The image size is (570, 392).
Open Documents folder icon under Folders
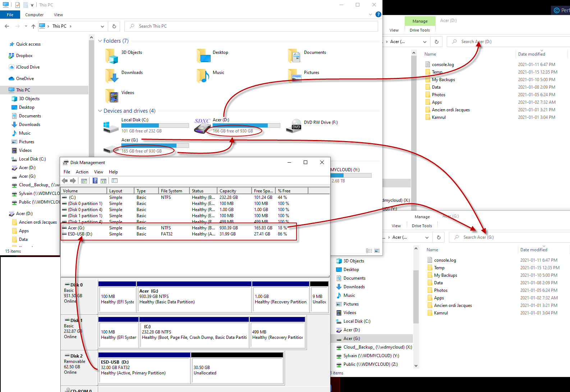(294, 56)
